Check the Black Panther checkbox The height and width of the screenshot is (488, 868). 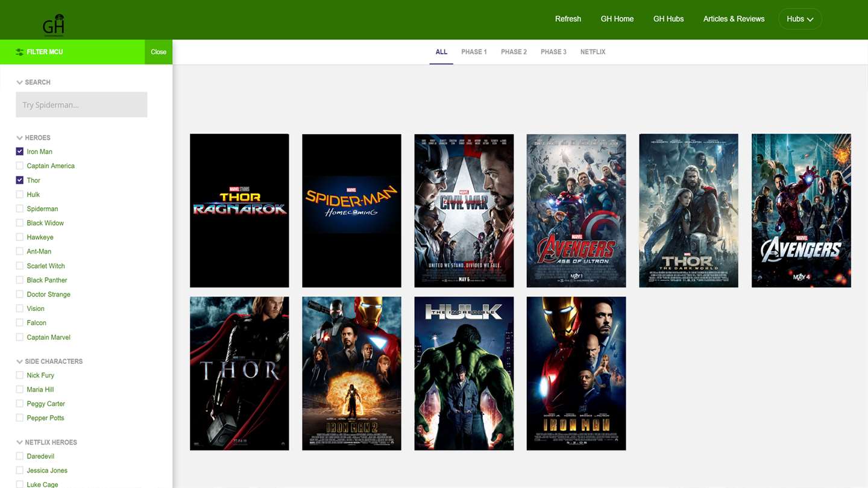click(20, 280)
